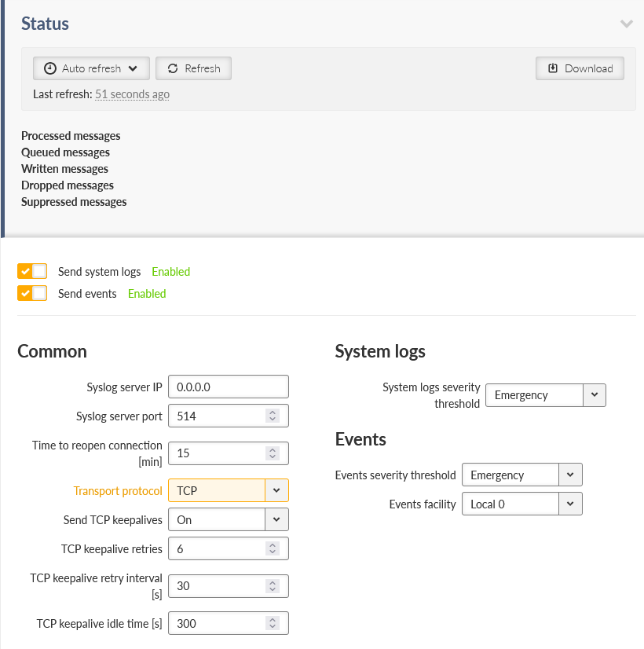
Task: Click the Download button
Action: 580,68
